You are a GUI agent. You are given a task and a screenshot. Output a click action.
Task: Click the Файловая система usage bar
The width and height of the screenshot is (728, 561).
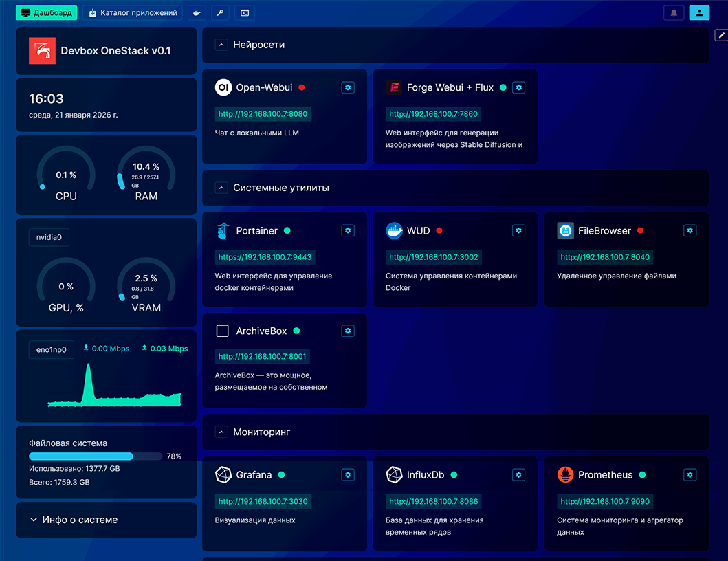pyautogui.click(x=96, y=456)
